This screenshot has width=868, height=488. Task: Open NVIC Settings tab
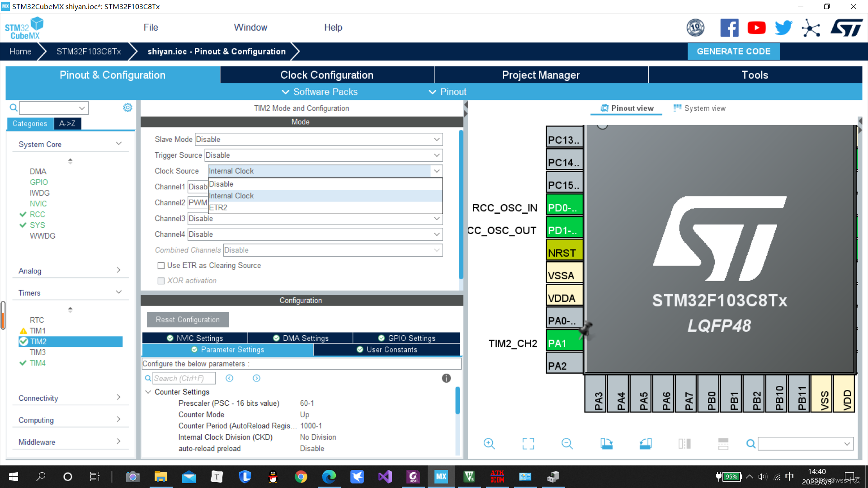point(195,338)
